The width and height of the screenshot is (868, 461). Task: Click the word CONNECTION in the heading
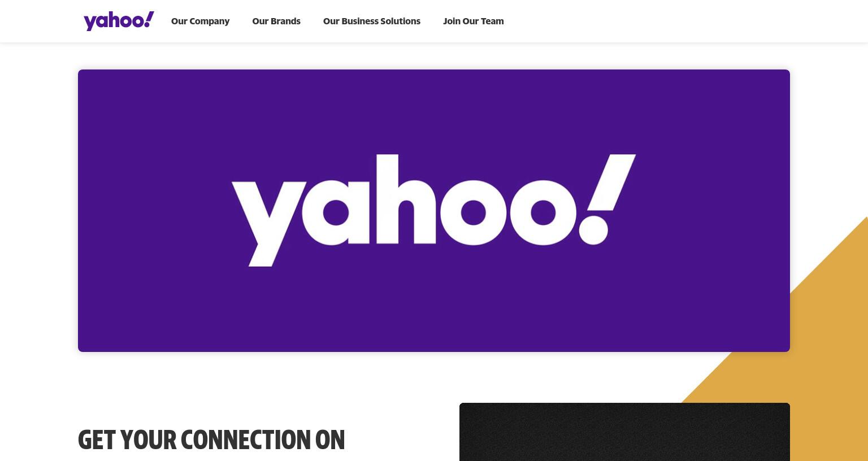(x=246, y=440)
